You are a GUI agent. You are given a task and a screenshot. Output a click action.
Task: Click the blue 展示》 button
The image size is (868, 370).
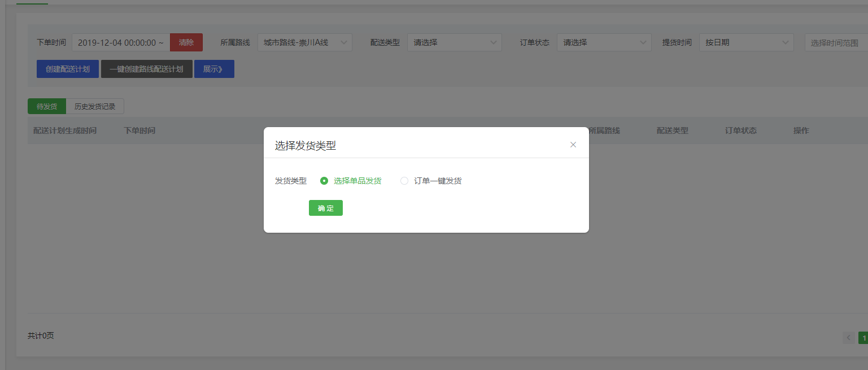tap(214, 69)
